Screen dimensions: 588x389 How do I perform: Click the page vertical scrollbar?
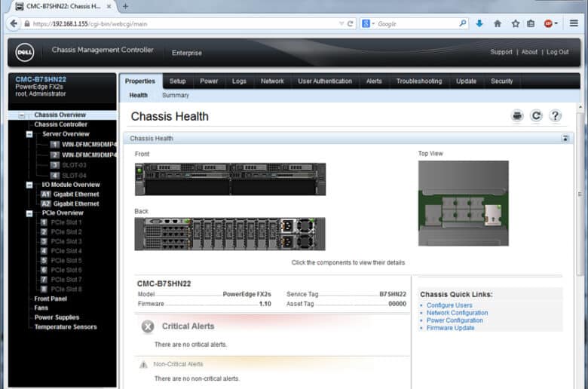580,194
